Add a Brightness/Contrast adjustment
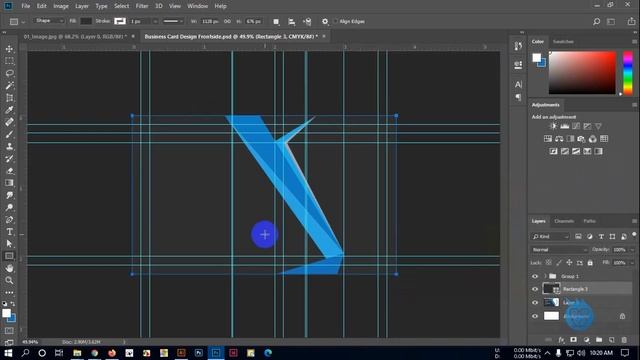The height and width of the screenshot is (360, 640). coord(553,126)
